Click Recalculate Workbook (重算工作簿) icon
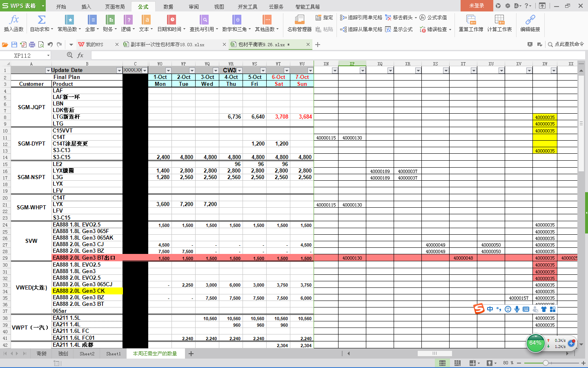588x368 pixels. [471, 20]
